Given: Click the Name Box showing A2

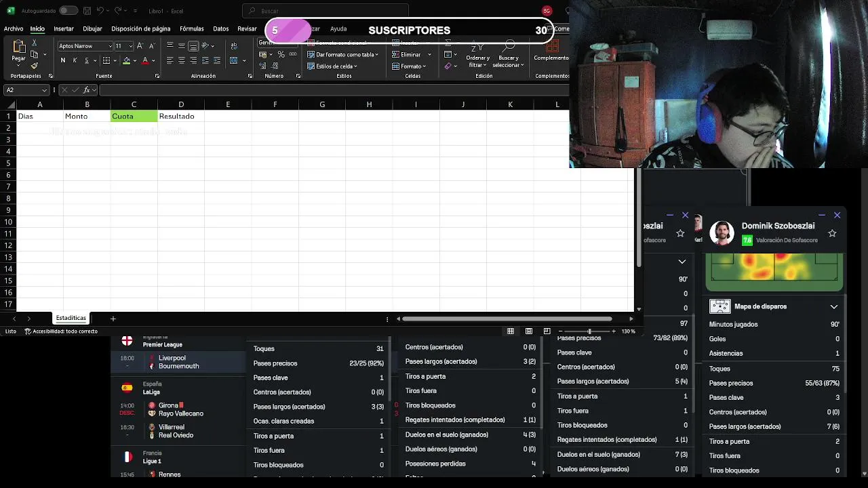Looking at the screenshot, I should (x=26, y=90).
